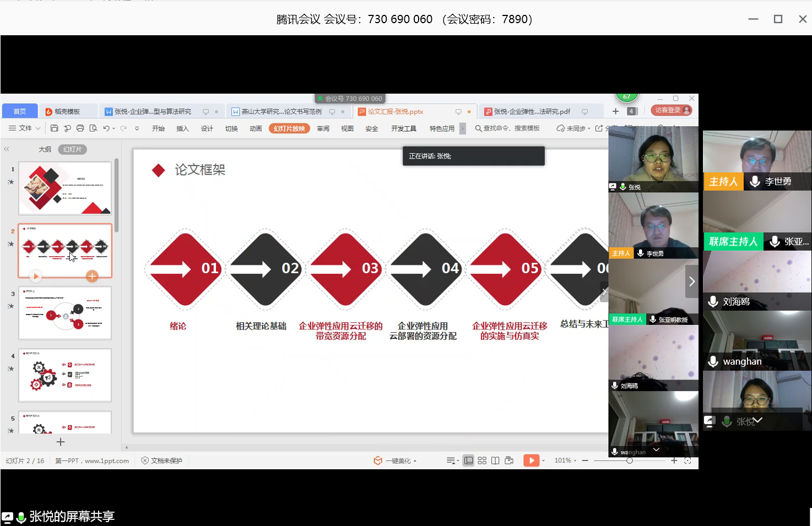The width and height of the screenshot is (812, 526).
Task: Expand the 101% zoom level dropdown
Action: (566, 460)
